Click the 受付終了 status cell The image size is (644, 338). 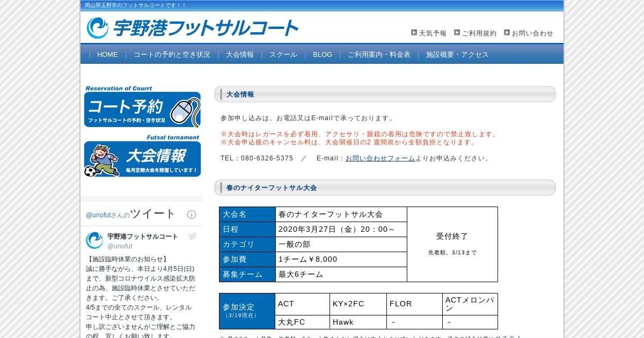(452, 244)
